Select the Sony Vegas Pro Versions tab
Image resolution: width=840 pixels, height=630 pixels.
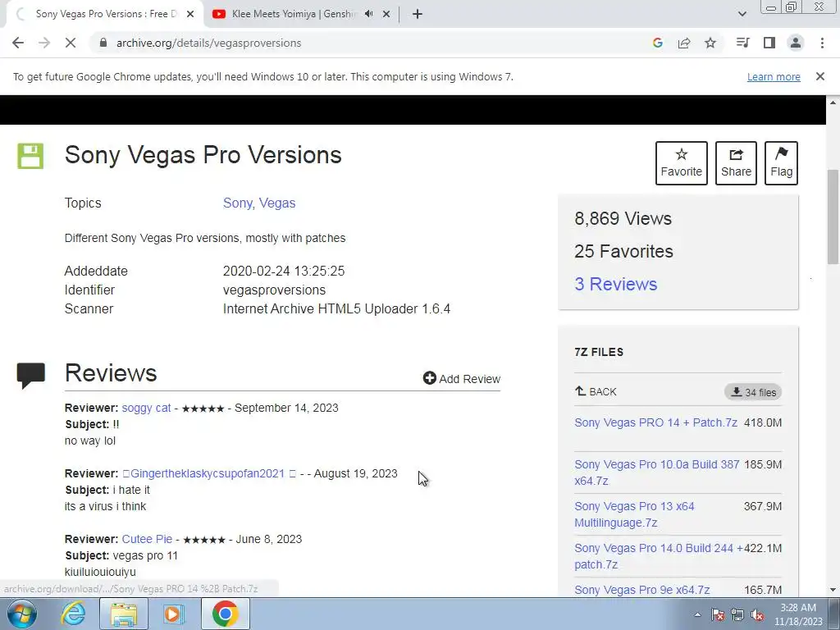coord(105,14)
